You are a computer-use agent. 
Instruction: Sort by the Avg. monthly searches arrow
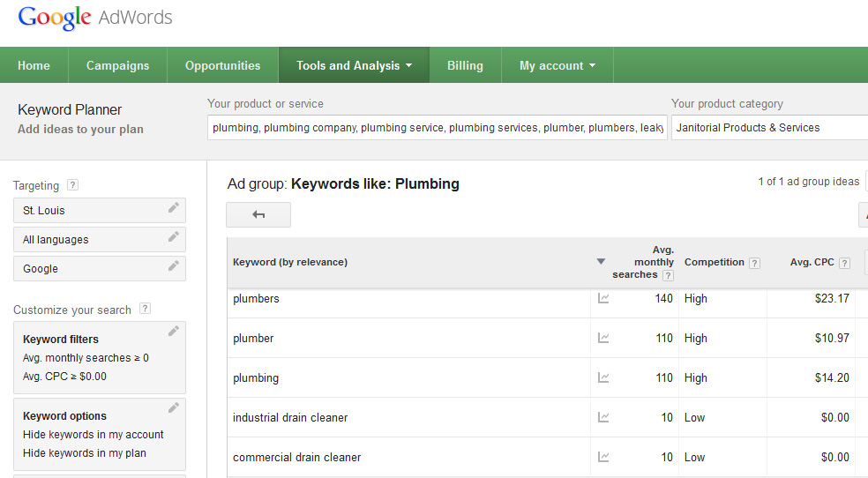(601, 262)
